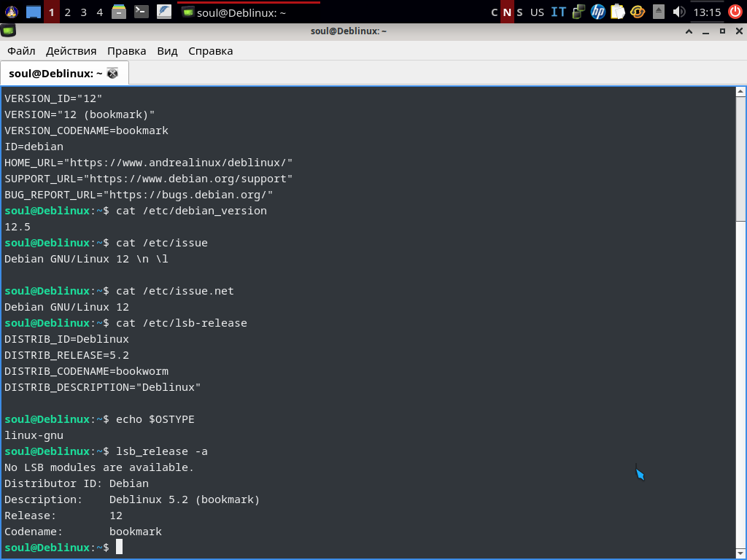The height and width of the screenshot is (560, 747).
Task: Click the IT keyboard layout indicator
Action: [558, 12]
